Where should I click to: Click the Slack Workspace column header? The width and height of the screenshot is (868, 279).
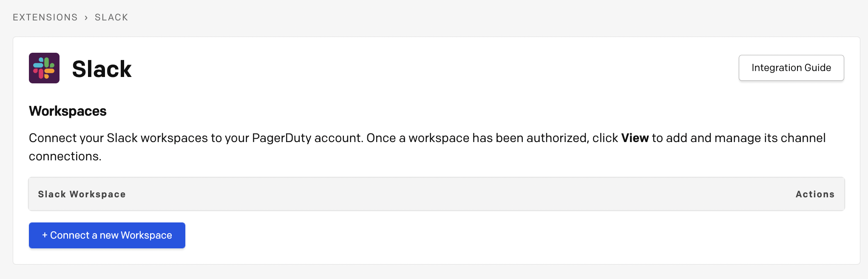82,194
